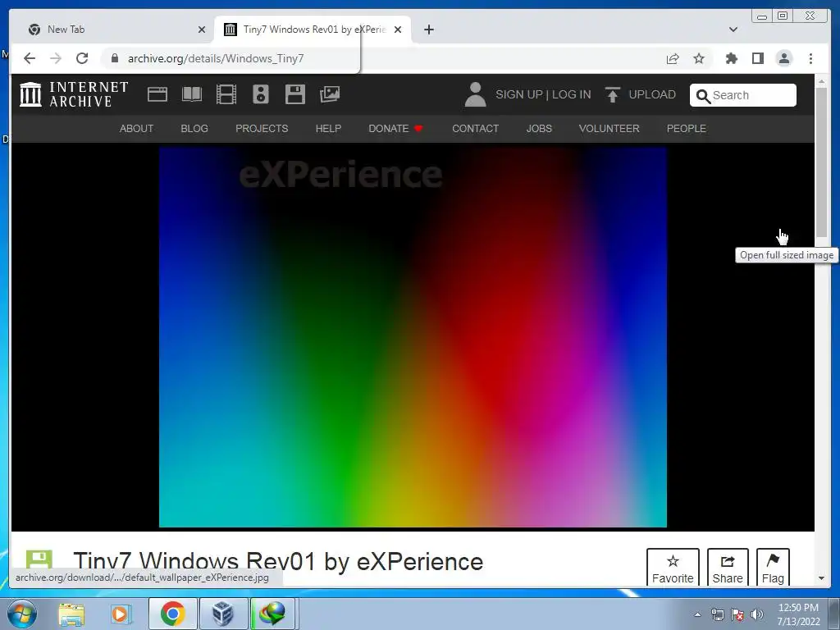This screenshot has width=840, height=630.
Task: Open the Chrome extensions puzzle icon
Action: 731,58
